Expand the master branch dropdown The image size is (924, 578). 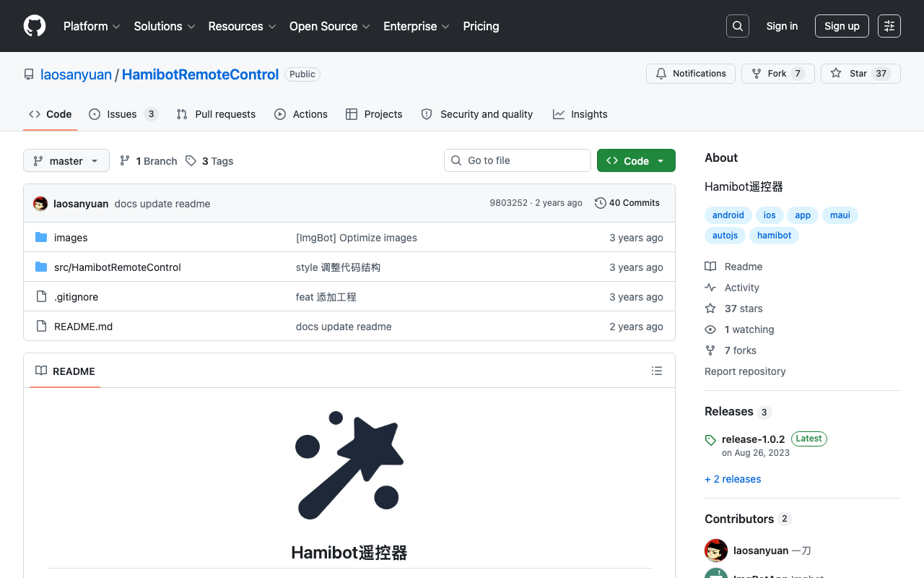66,160
